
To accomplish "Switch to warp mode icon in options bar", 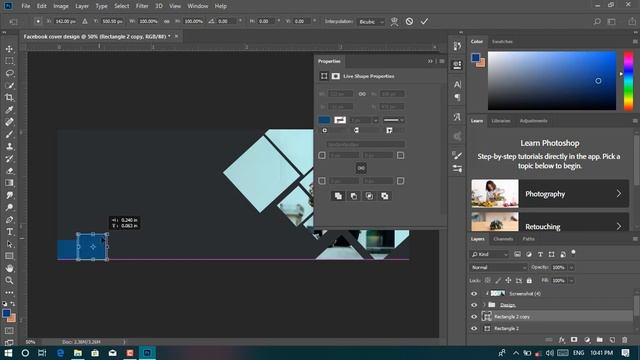I will point(394,22).
